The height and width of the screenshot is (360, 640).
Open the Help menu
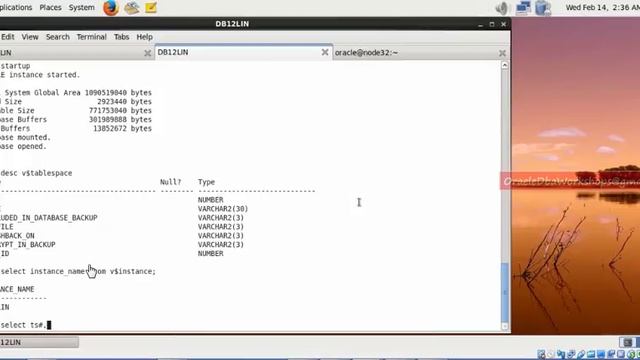(144, 37)
